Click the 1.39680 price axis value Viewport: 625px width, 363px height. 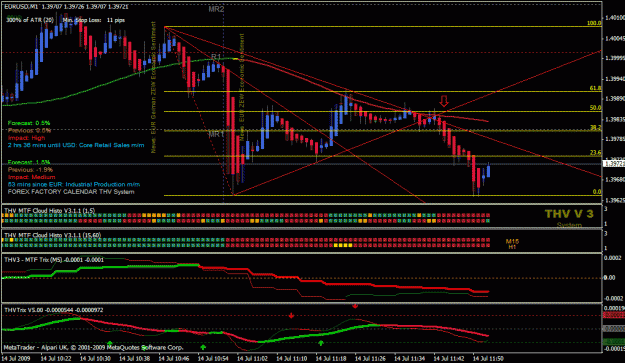coord(615,180)
